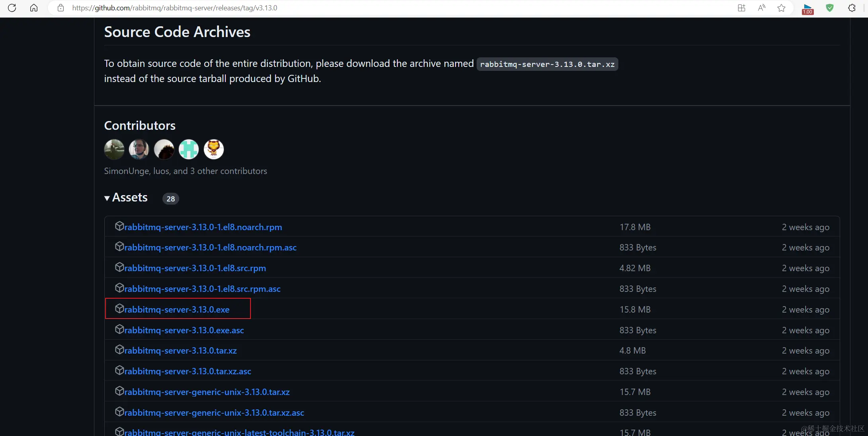
Task: View site info lock icon
Action: (61, 8)
